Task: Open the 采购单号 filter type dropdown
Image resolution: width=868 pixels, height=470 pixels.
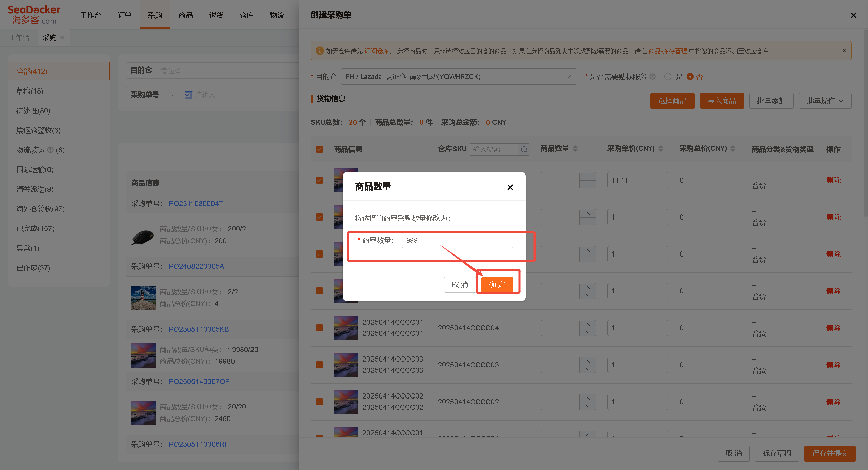Action: coord(154,95)
